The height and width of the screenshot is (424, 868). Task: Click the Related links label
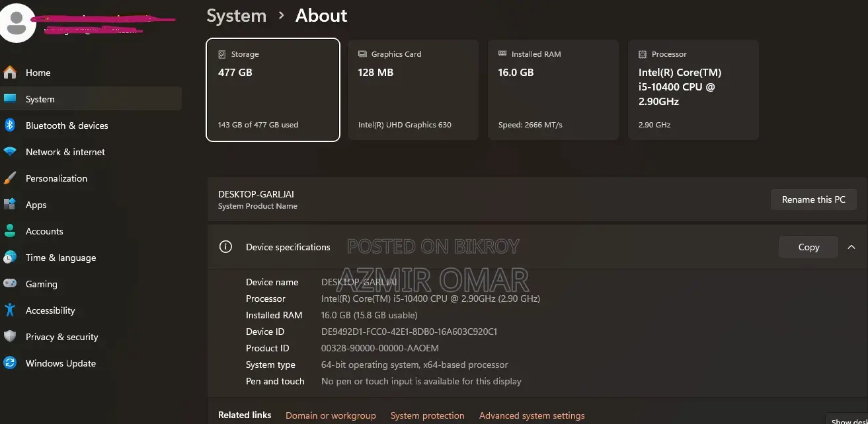[x=245, y=415]
